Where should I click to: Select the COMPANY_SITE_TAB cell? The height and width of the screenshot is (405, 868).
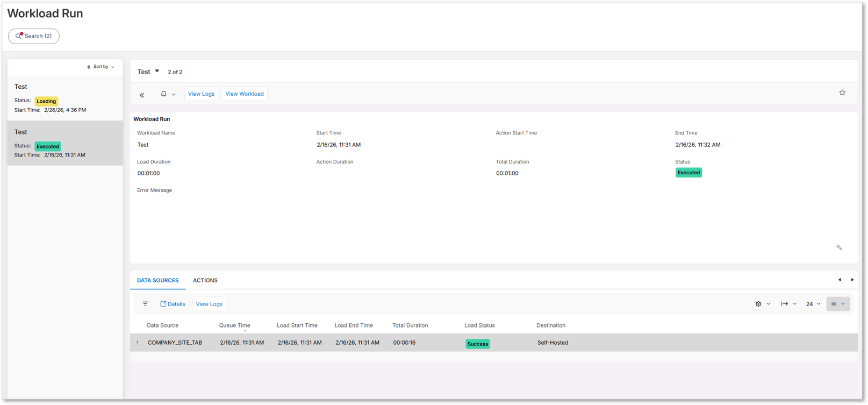pyautogui.click(x=175, y=343)
